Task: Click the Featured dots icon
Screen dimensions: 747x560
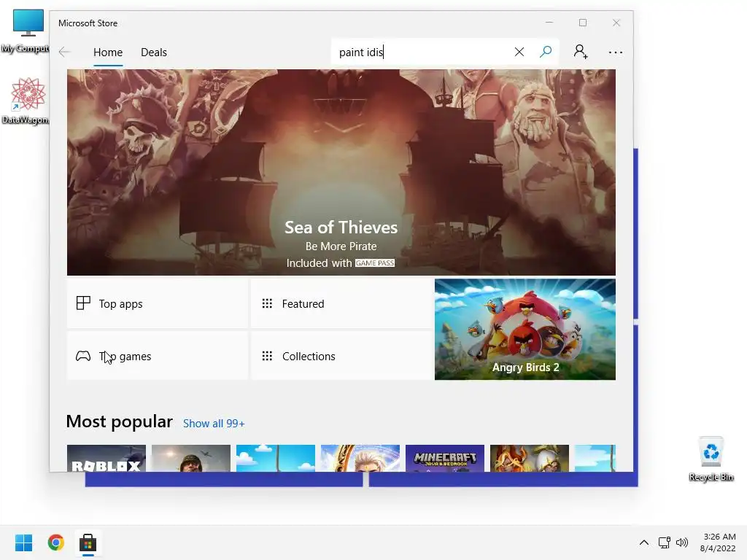Action: pos(267,303)
